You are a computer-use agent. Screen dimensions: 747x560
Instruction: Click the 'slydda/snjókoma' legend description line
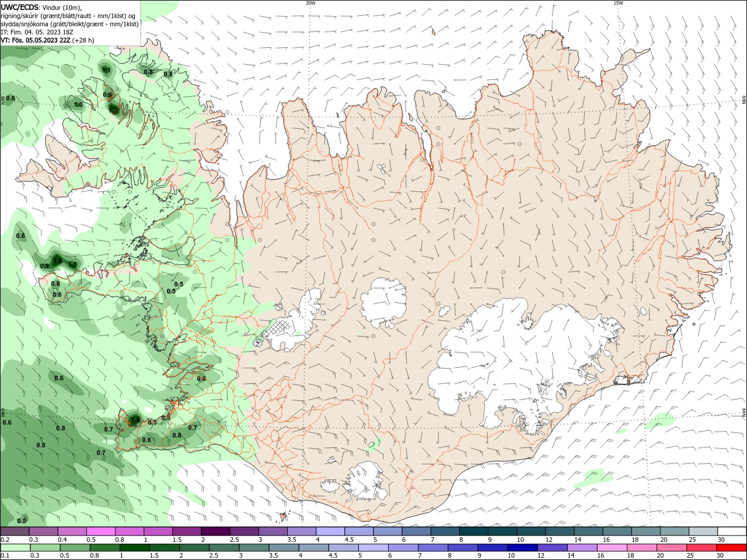(x=69, y=24)
